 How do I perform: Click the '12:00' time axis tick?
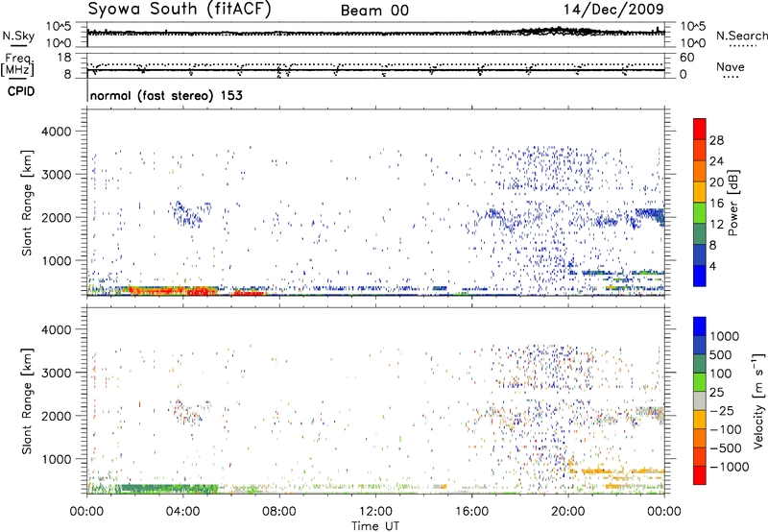click(x=375, y=512)
